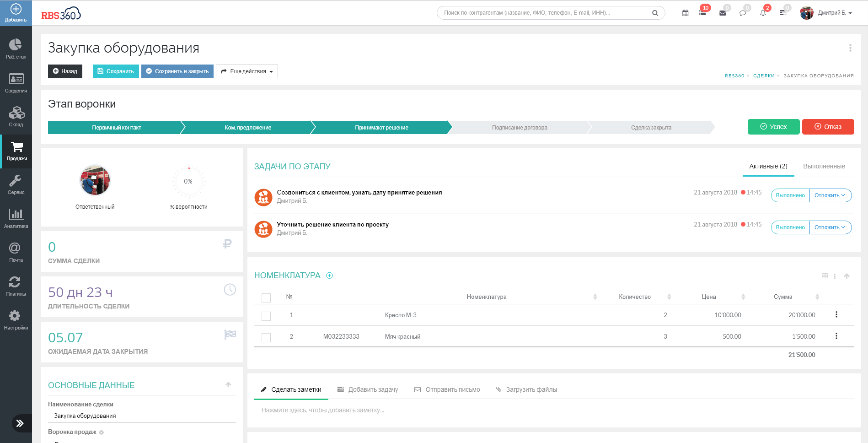Image resolution: width=868 pixels, height=443 pixels.
Task: Open Раб. стол in the sidebar
Action: coord(16,49)
